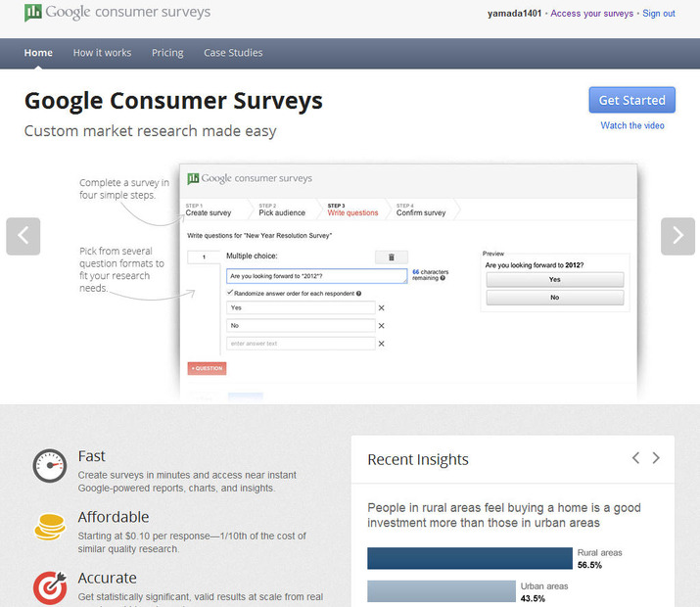The width and height of the screenshot is (700, 607).
Task: Click help icon beside Randomize answer order
Action: (x=359, y=294)
